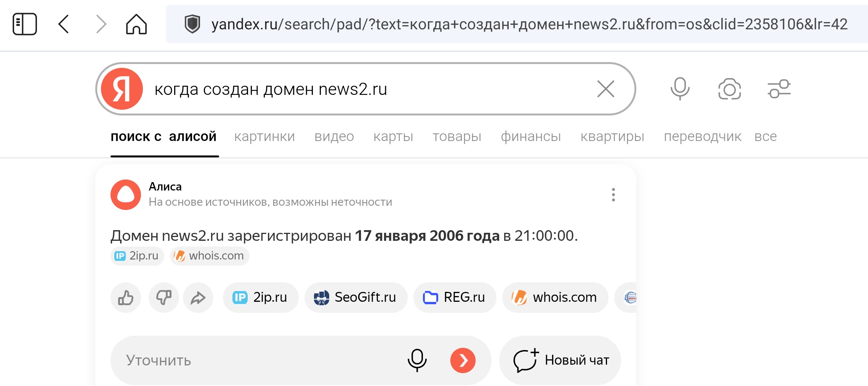Screen dimensions: 868x386
Task: Submit follow-up with red arrow button
Action: [x=463, y=360]
